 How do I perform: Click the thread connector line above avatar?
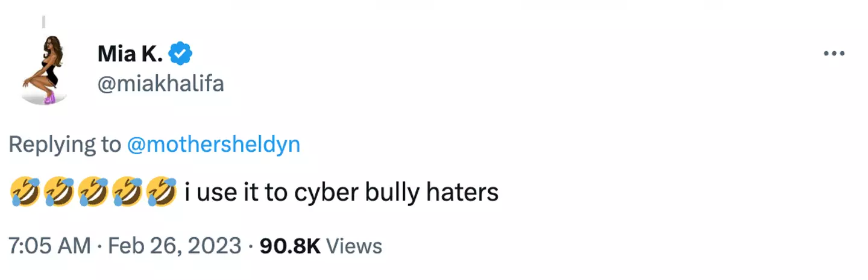click(x=44, y=22)
